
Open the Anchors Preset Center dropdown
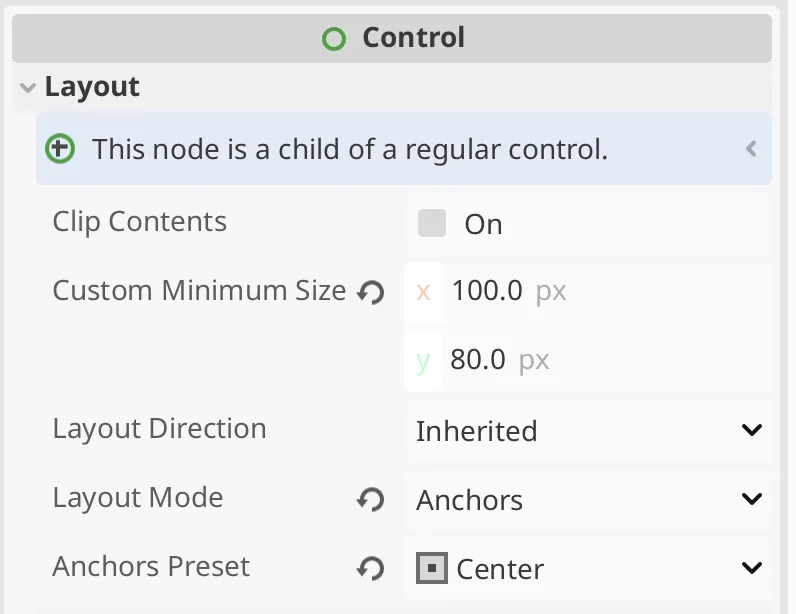pyautogui.click(x=589, y=568)
